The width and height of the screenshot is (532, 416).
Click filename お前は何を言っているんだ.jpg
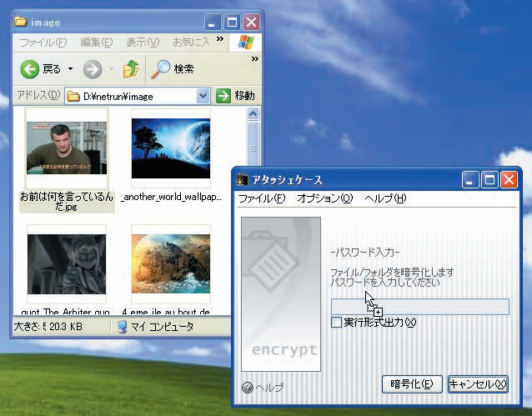coord(67,202)
